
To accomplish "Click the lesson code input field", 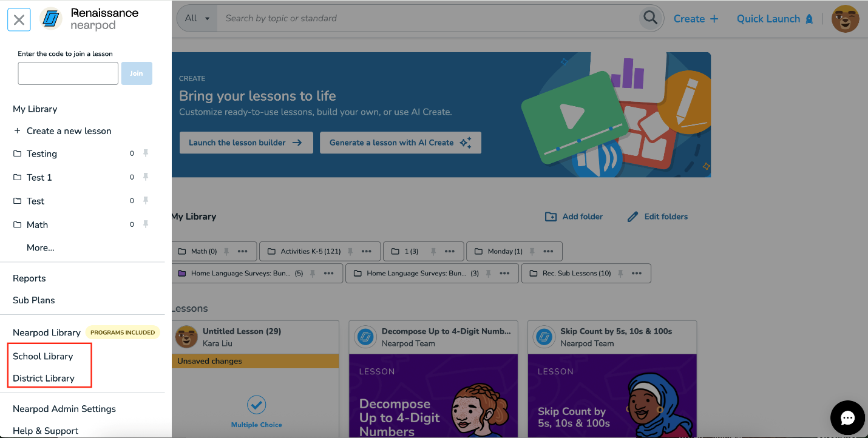I will coord(68,73).
